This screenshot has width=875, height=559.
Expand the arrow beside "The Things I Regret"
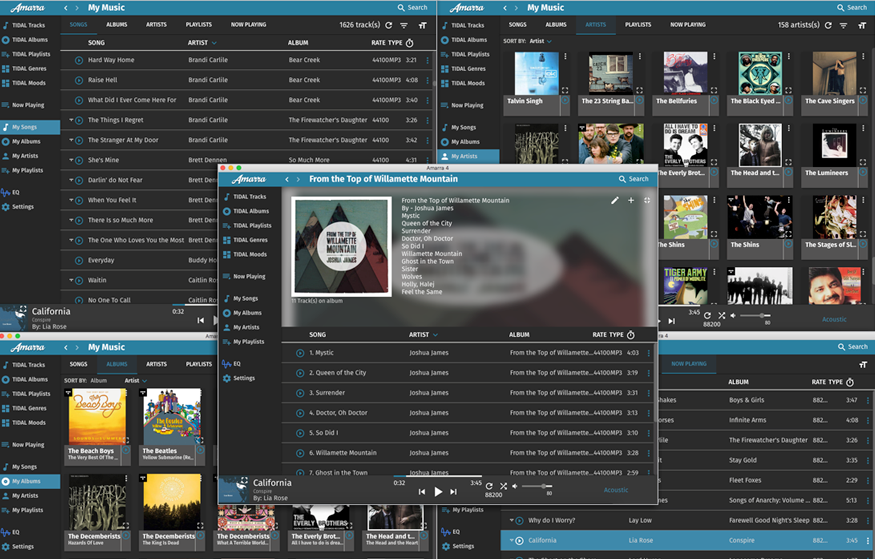72,120
